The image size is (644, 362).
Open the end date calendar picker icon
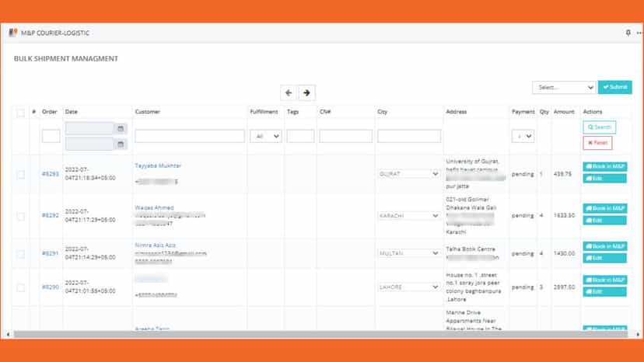pyautogui.click(x=121, y=144)
